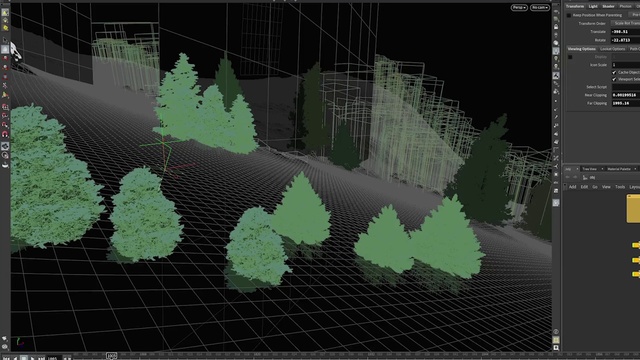Click the Near Clipping value field

[625, 95]
